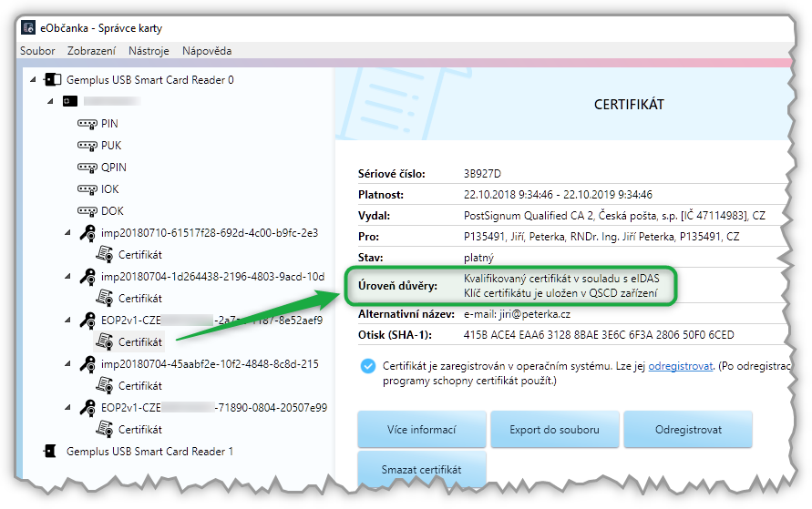
Task: Open the Nástroje menu
Action: tap(149, 51)
